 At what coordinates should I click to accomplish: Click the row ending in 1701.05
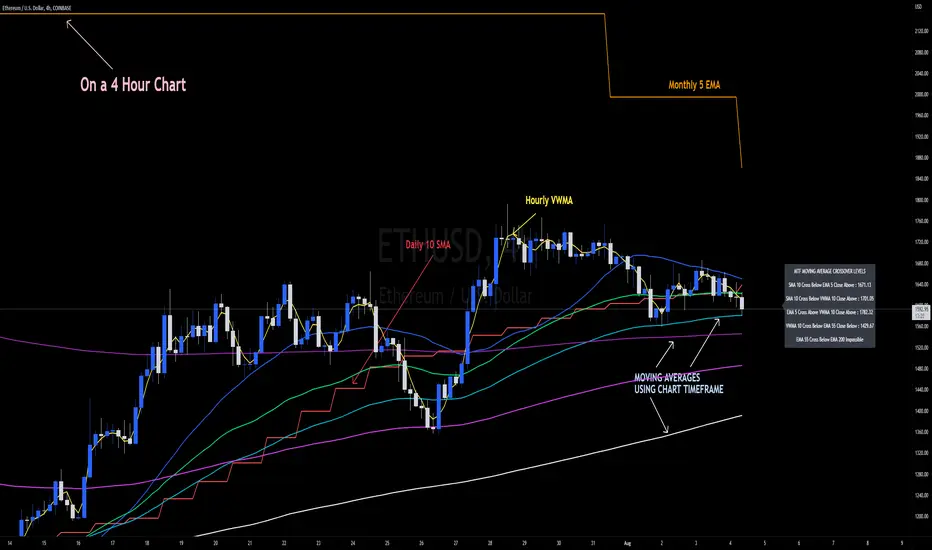830,298
